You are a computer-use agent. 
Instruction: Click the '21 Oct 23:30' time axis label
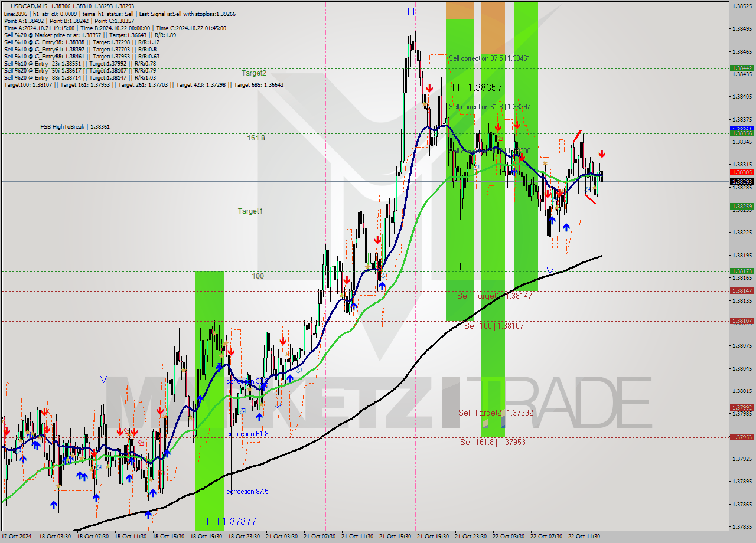pos(470,537)
